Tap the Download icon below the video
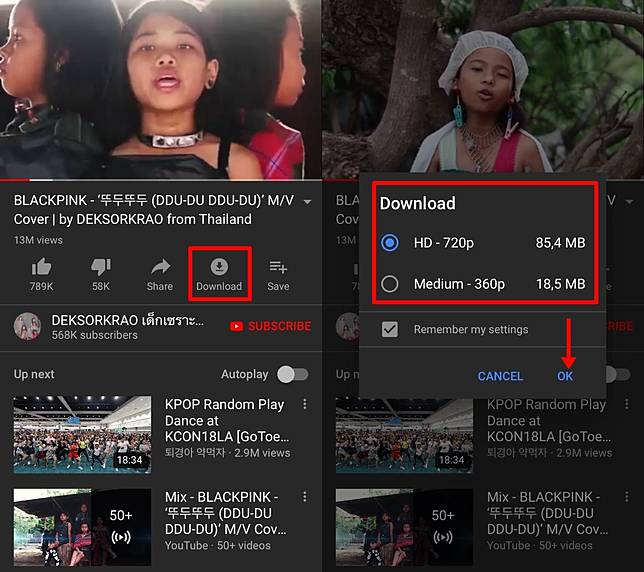 click(x=219, y=267)
